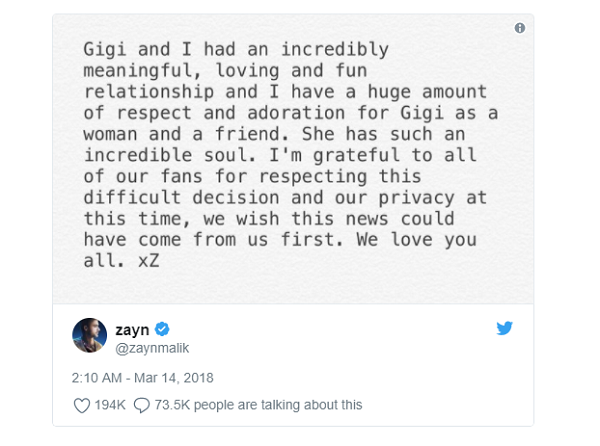This screenshot has height=446, width=600.
Task: Like the tweet with the heart icon
Action: click(x=82, y=405)
